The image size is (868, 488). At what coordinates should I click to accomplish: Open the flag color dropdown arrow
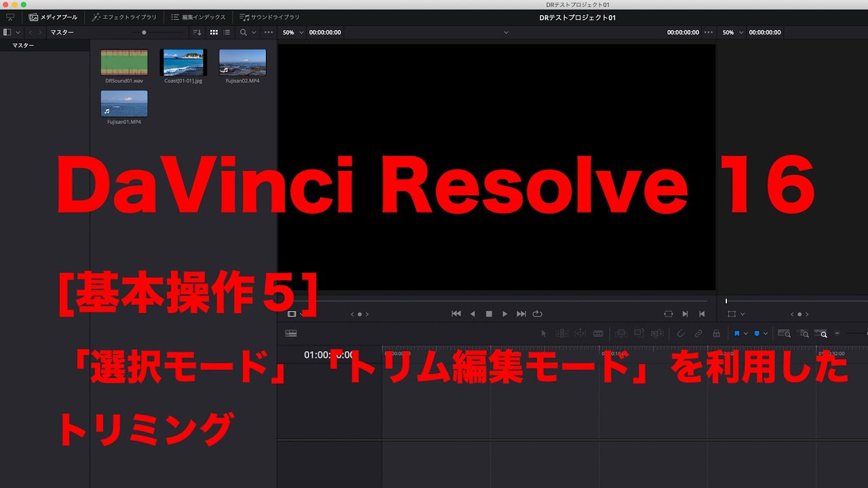tap(746, 333)
